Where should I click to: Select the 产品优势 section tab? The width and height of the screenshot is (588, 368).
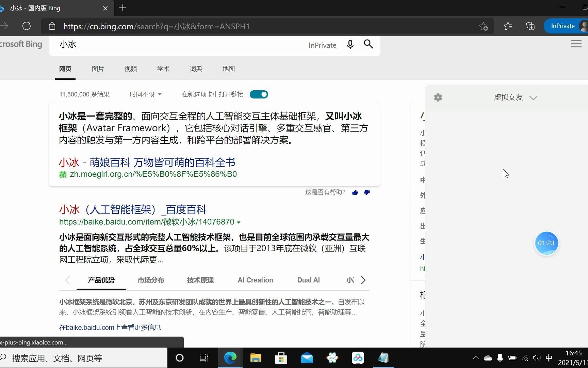[x=101, y=280]
